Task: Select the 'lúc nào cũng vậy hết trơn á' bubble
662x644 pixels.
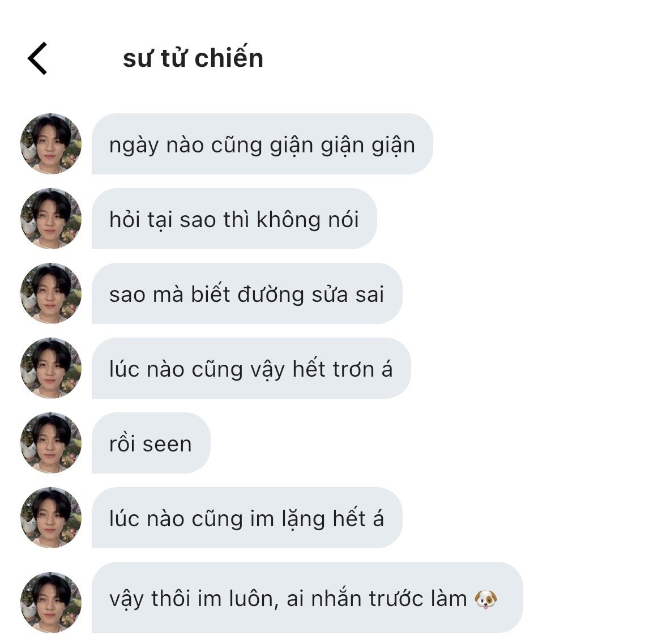Action: click(x=251, y=368)
